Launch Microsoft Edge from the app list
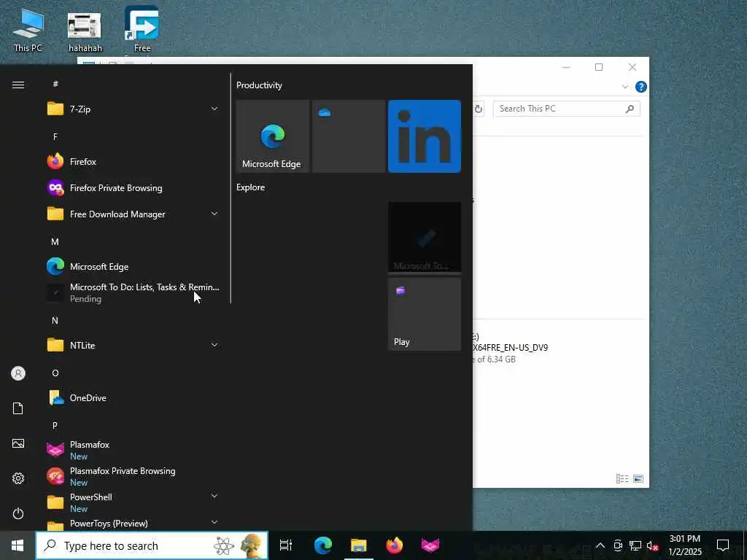The width and height of the screenshot is (747, 560). coord(133,266)
